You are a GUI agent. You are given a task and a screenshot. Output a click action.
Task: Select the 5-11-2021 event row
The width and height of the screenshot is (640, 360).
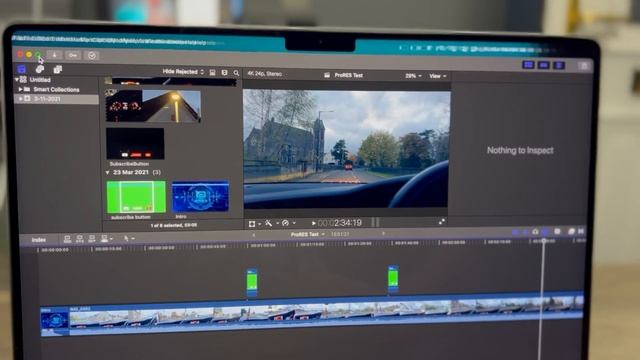pos(56,99)
